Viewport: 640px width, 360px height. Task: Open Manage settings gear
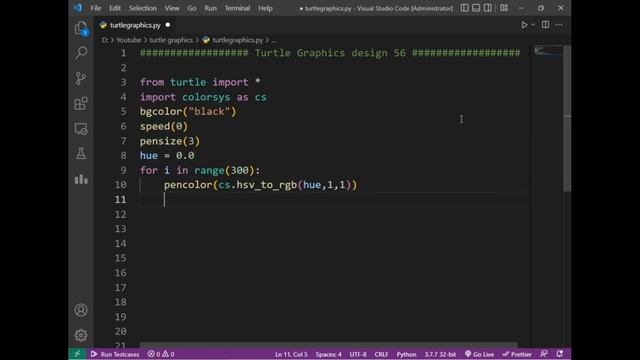click(x=81, y=335)
